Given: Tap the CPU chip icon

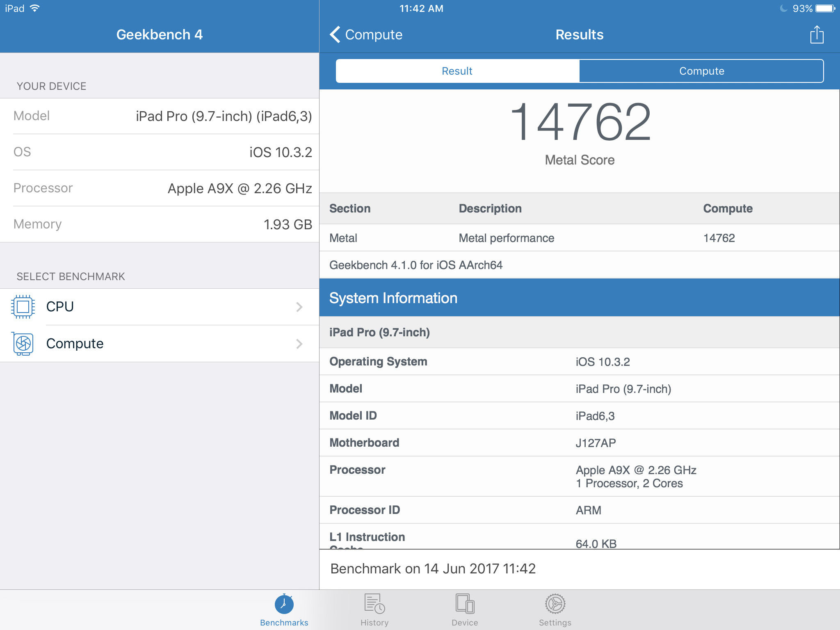Looking at the screenshot, I should click(23, 307).
